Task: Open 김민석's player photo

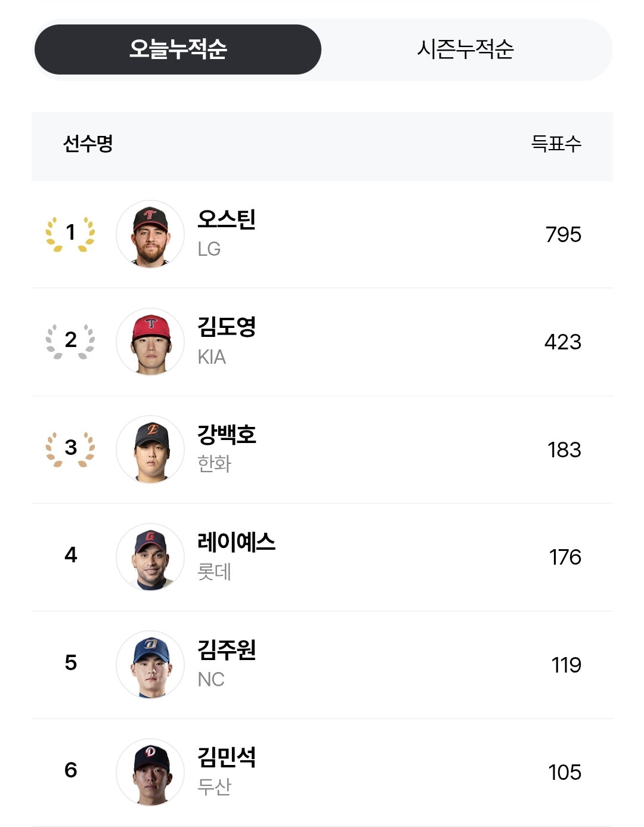Action: (x=150, y=772)
